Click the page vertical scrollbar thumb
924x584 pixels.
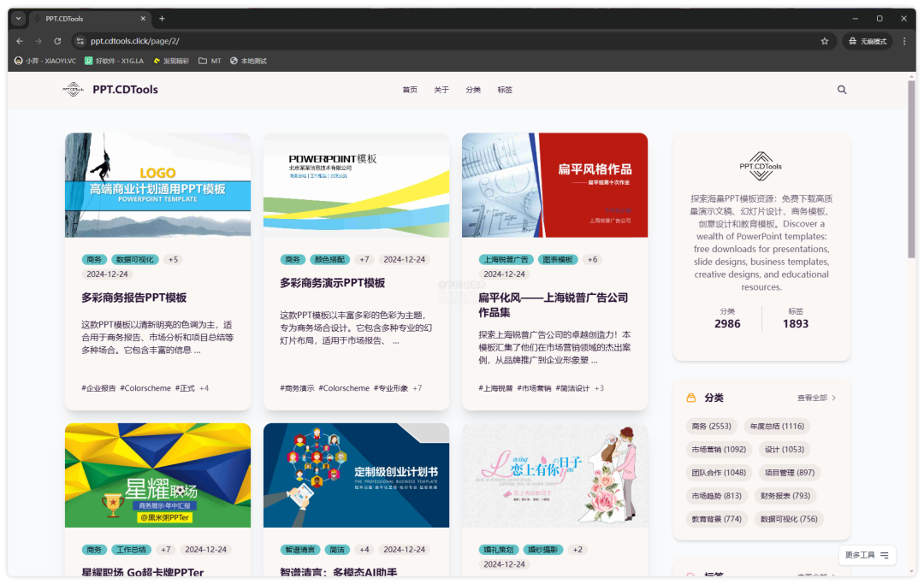coord(911,169)
